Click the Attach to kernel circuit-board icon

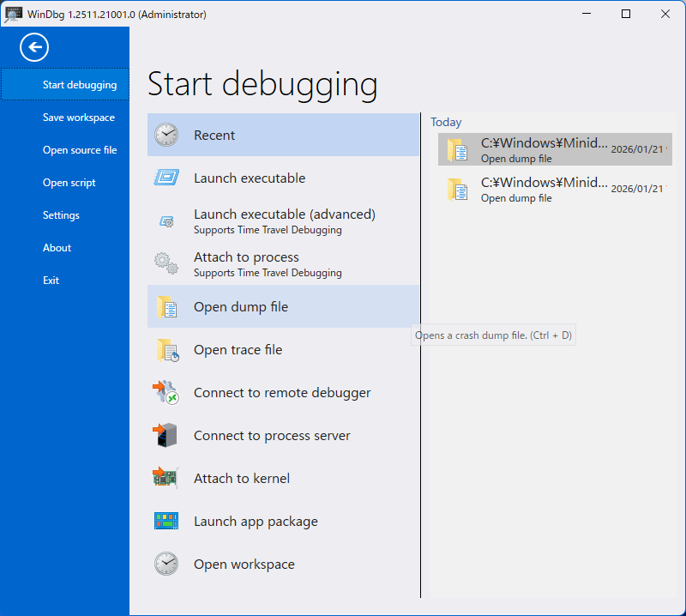point(166,479)
